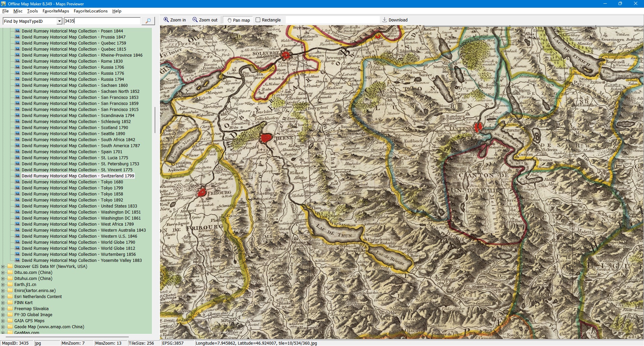Click map icon beside Switzerland 1799
644x346 pixels.
[17, 176]
